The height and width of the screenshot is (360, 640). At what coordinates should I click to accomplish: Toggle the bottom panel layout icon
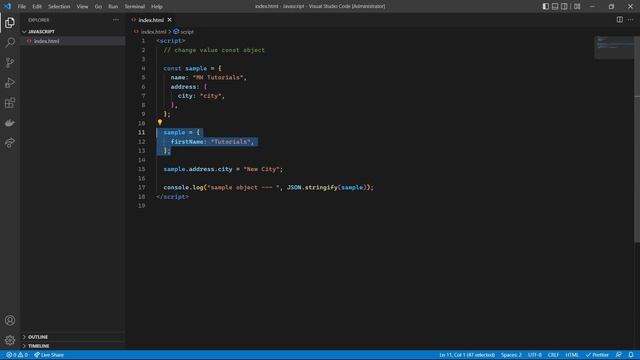(x=555, y=6)
